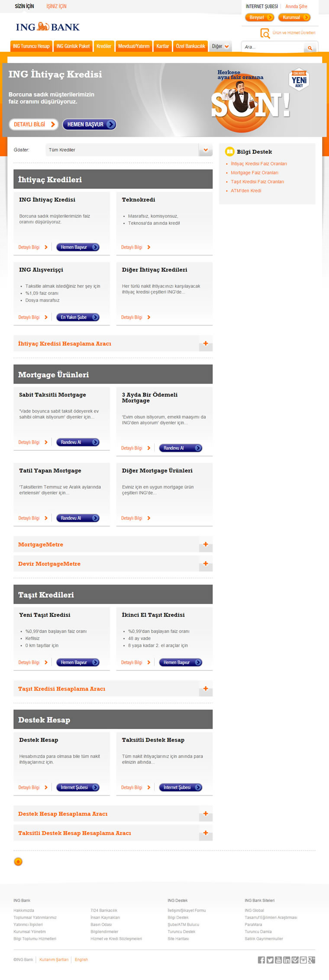
Task: Click the arrow on Kurumsal button
Action: [x=306, y=17]
